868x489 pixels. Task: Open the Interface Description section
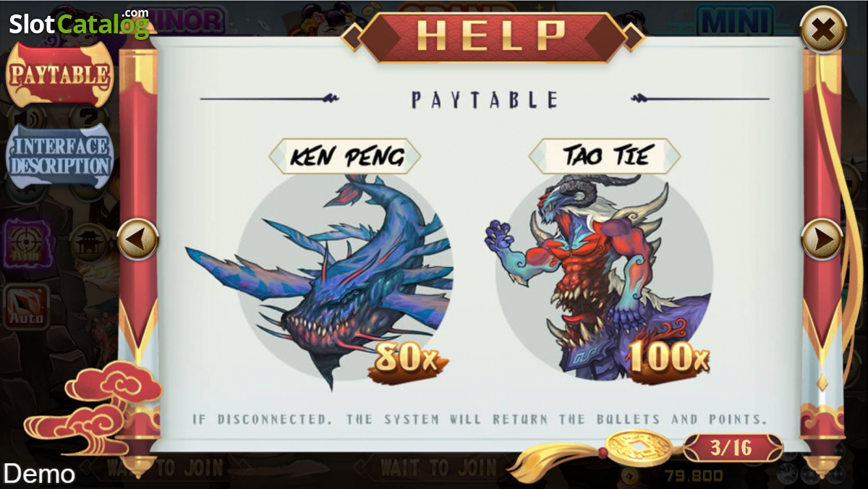[60, 156]
